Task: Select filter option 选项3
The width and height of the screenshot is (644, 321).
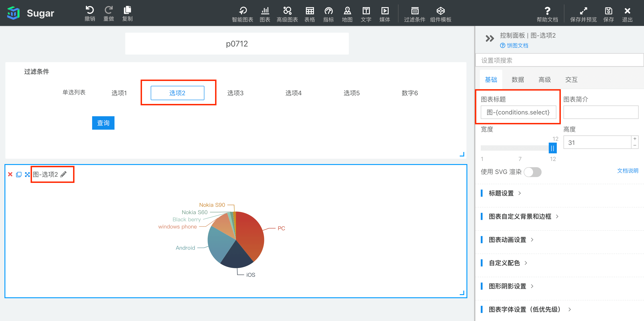Action: click(235, 93)
